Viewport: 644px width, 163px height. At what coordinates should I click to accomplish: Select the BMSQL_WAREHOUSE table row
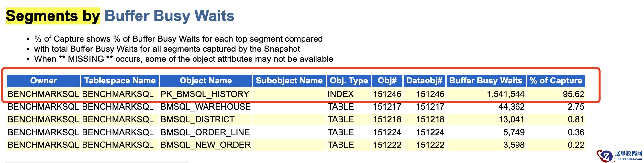tap(296, 107)
